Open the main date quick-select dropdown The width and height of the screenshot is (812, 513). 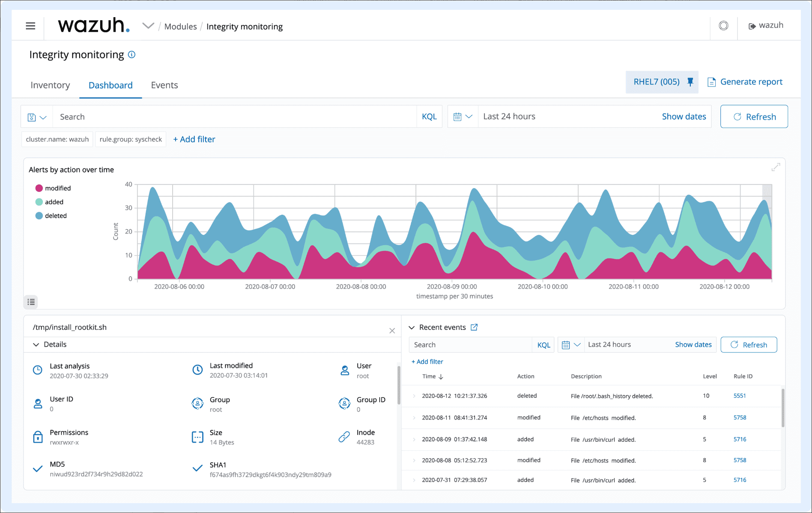click(463, 117)
